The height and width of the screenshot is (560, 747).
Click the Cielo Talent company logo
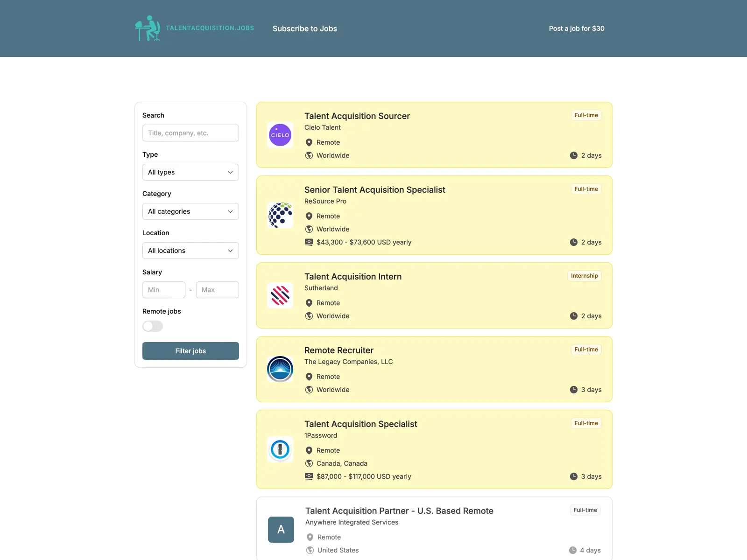(x=280, y=135)
